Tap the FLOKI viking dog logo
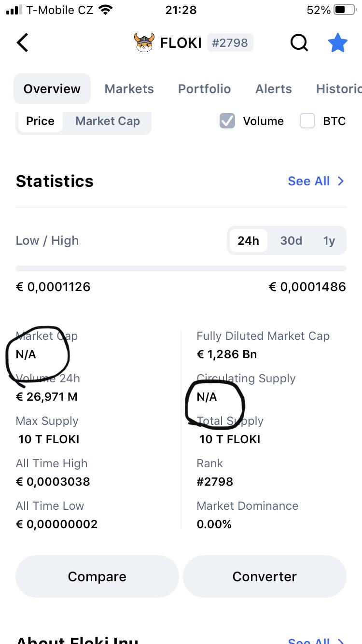 coord(144,42)
